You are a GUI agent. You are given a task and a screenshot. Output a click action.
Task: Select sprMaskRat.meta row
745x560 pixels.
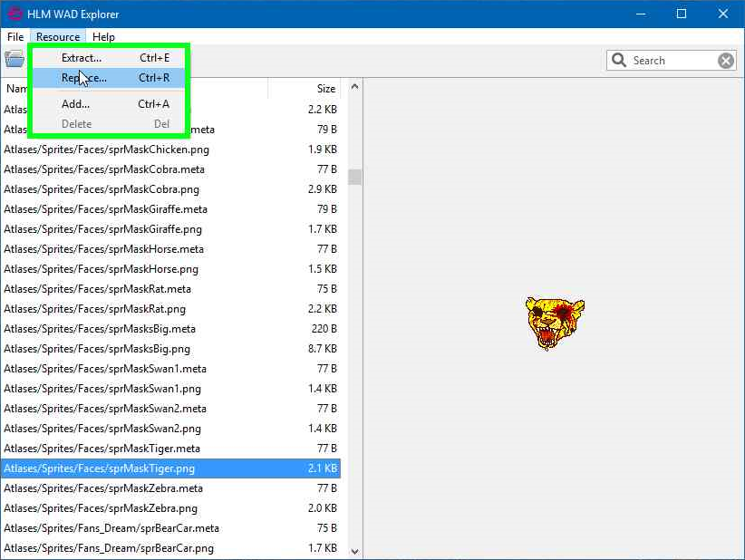click(x=170, y=289)
